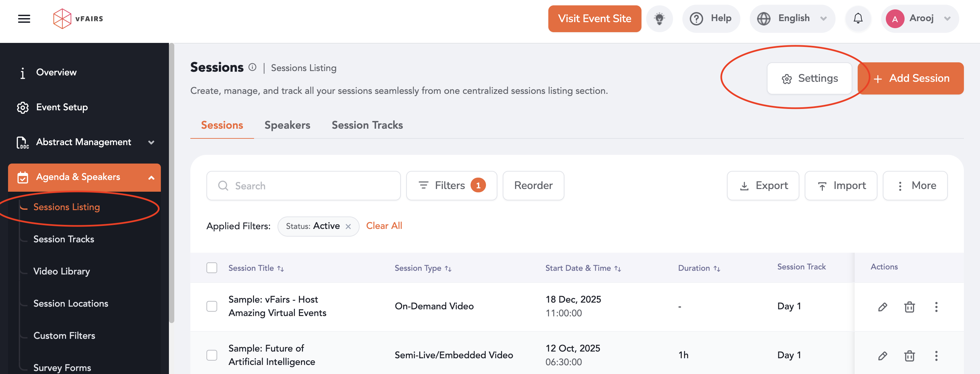The height and width of the screenshot is (374, 980).
Task: Click the Sessions info icon
Action: [252, 67]
